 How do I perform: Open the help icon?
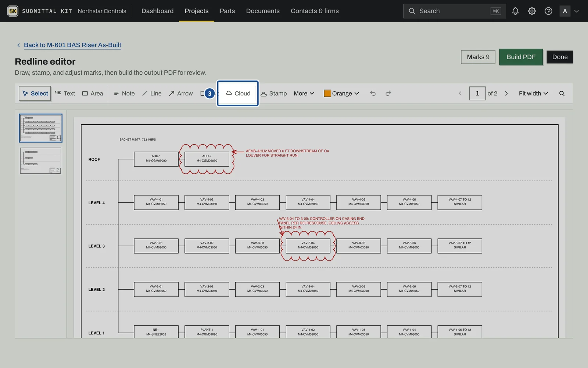548,11
